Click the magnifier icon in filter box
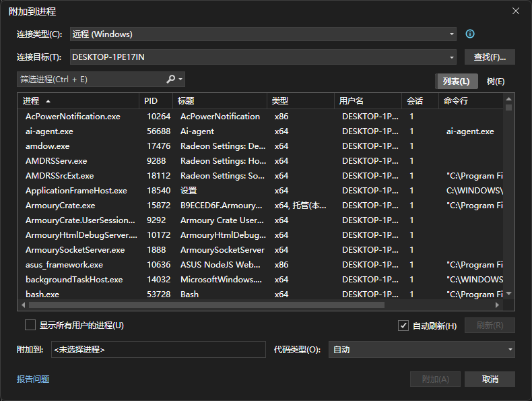This screenshot has width=532, height=401. tap(171, 80)
